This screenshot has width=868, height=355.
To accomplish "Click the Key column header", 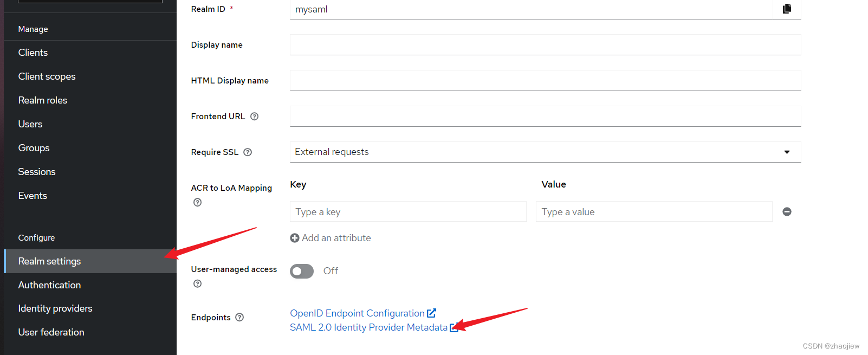I will (x=298, y=184).
